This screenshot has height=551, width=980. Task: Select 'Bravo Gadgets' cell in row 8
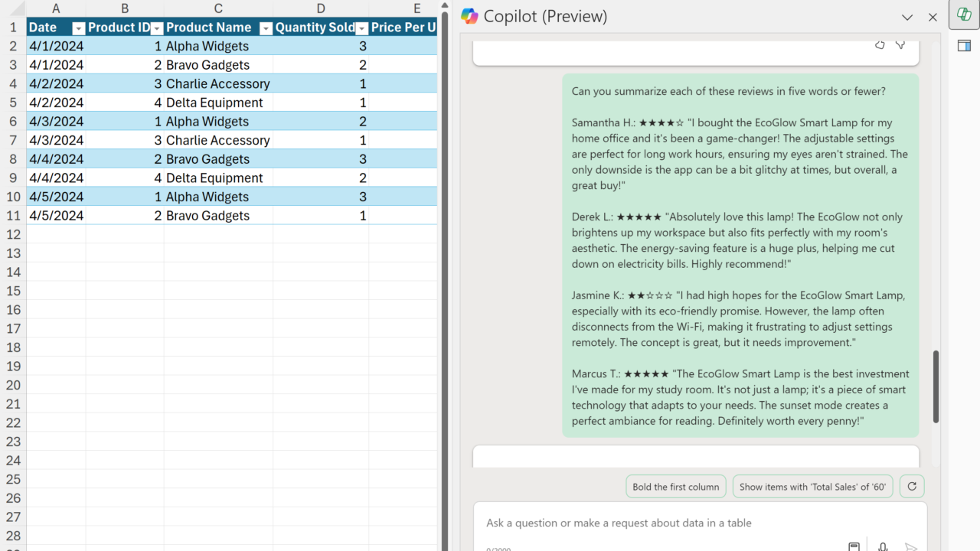218,159
